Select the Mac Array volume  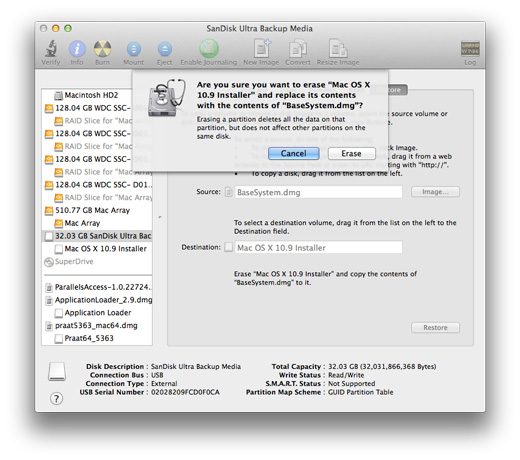click(x=97, y=223)
